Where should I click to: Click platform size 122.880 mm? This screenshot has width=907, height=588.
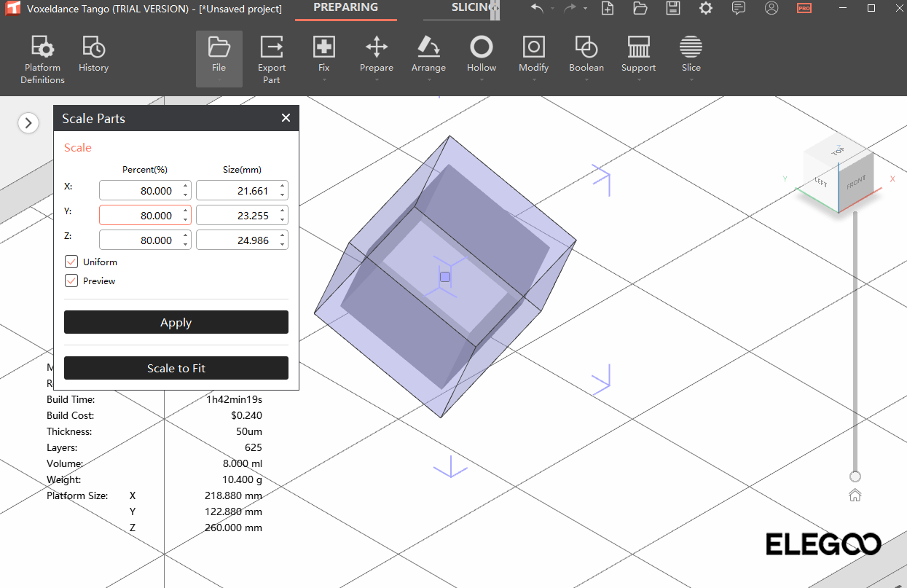[x=233, y=511]
